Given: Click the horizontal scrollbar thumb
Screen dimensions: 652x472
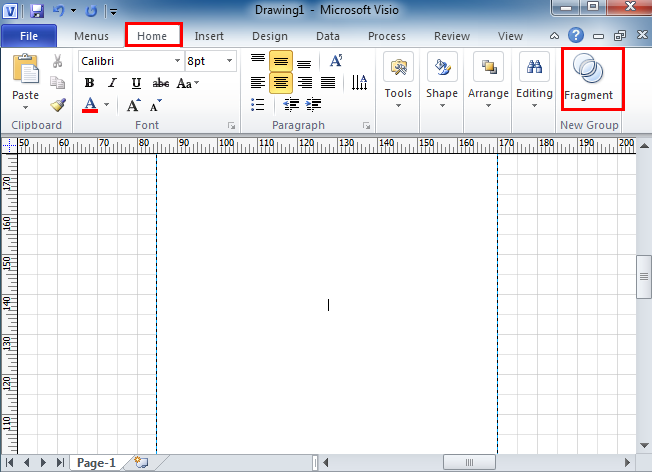Looking at the screenshot, I should tap(469, 462).
